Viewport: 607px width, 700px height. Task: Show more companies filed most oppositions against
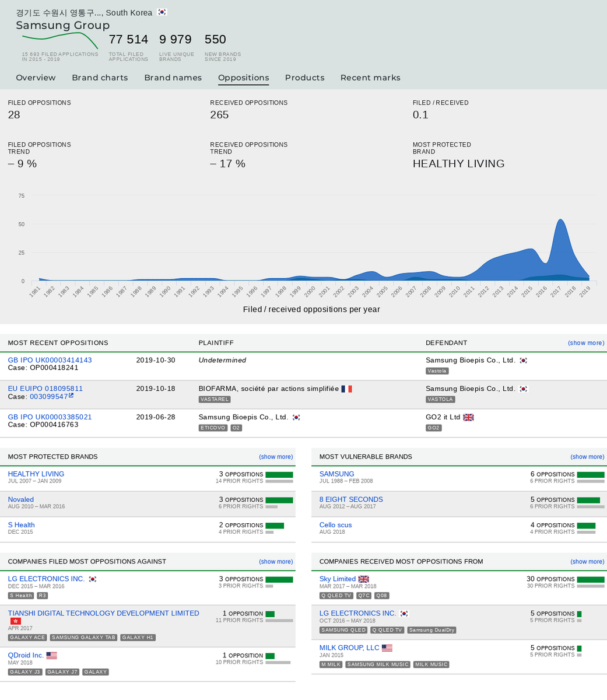[x=276, y=562]
